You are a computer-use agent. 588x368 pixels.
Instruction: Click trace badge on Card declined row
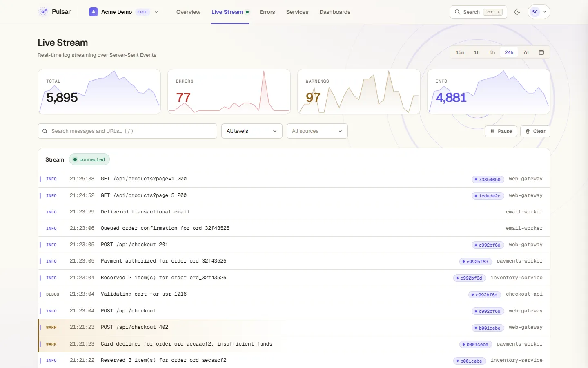(476, 344)
